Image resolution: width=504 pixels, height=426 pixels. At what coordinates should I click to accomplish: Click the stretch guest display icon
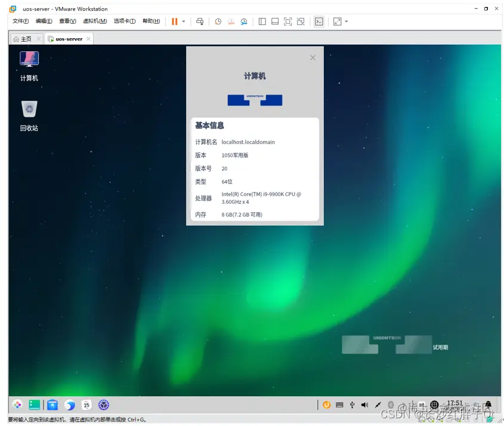pyautogui.click(x=337, y=21)
